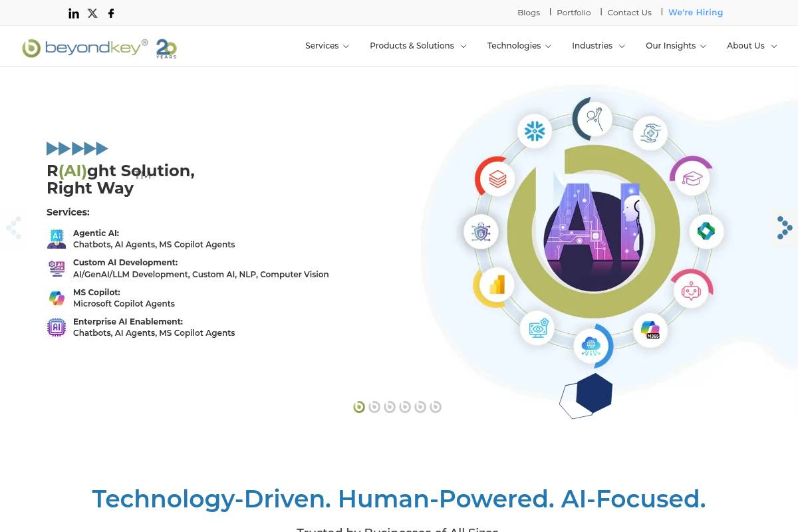
Task: Open the blue dots widget on the right edge
Action: click(785, 227)
